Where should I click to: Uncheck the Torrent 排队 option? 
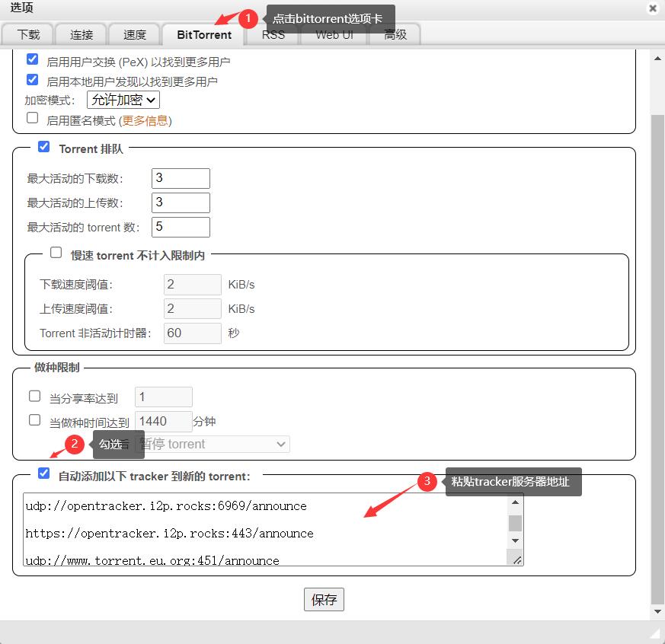point(43,146)
